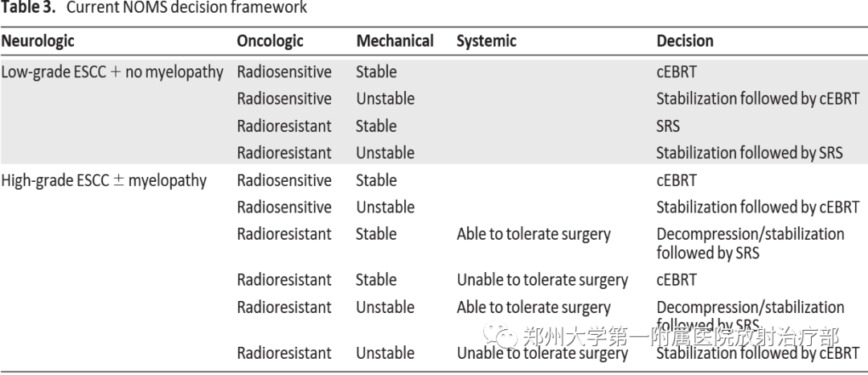
Task: Click the first Able to tolerate surgery cell
Action: click(x=533, y=235)
